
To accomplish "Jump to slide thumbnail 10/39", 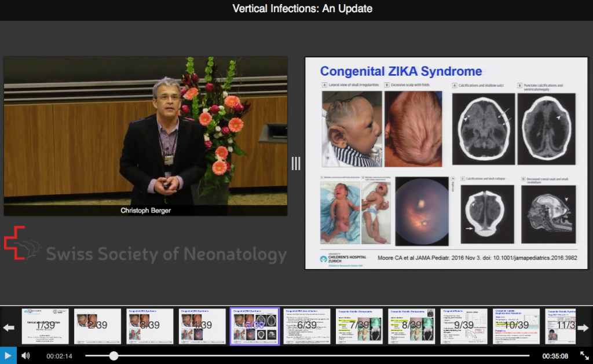I will point(516,326).
